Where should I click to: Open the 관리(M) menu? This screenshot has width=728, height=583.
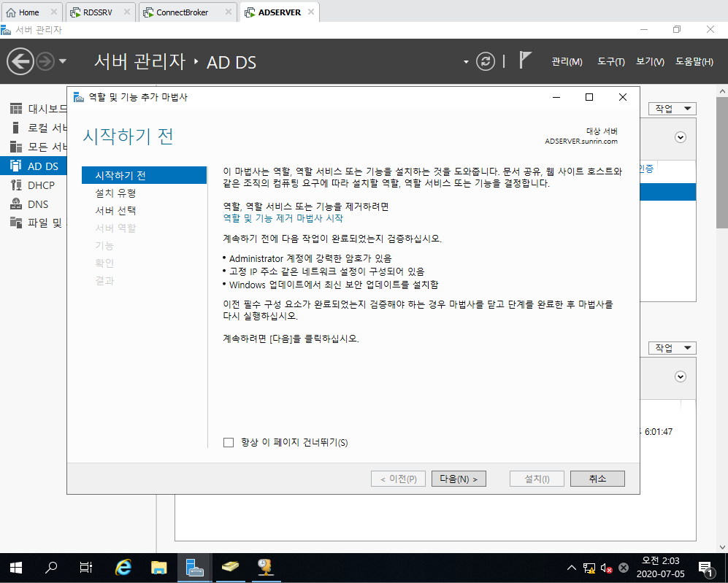[567, 62]
